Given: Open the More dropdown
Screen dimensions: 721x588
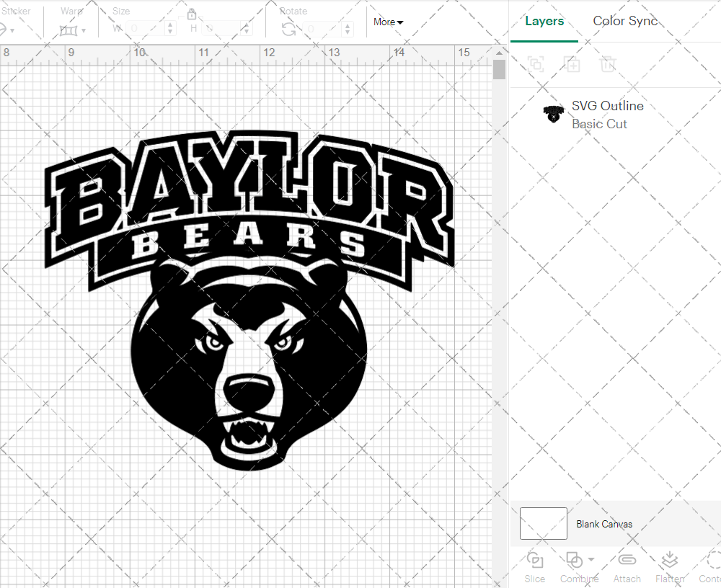Looking at the screenshot, I should (387, 22).
